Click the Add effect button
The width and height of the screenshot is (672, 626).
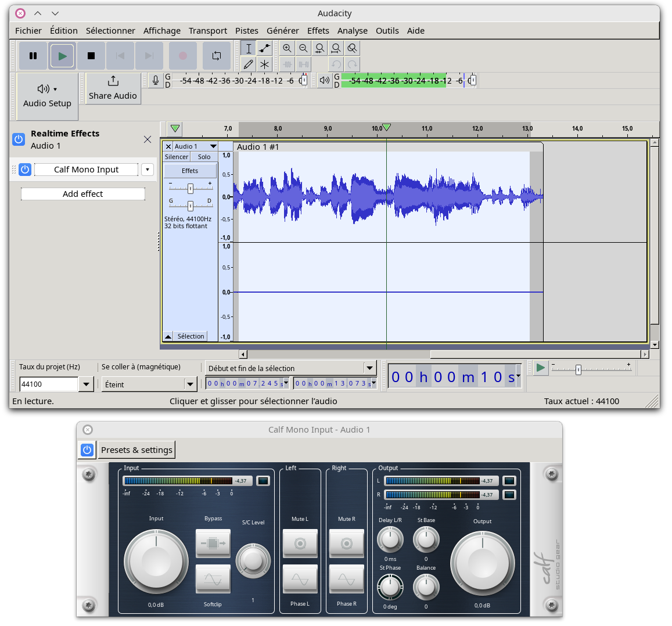[82, 194]
